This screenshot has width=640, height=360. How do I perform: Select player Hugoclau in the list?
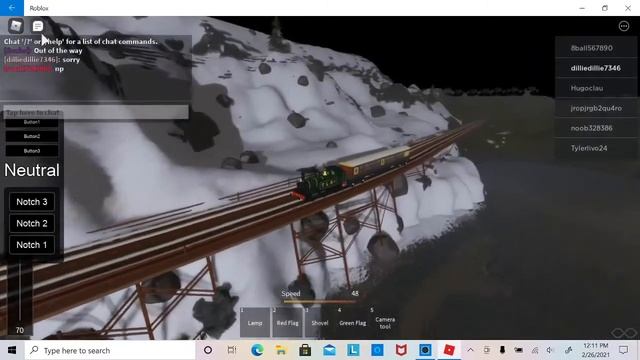pos(596,88)
